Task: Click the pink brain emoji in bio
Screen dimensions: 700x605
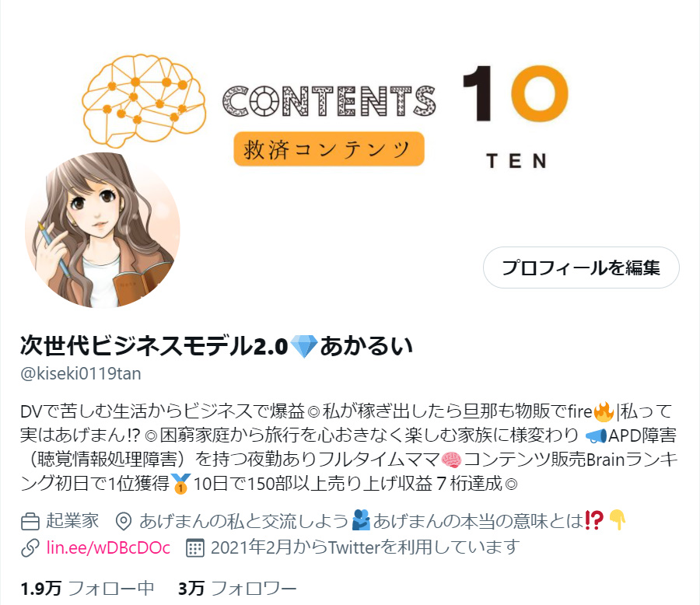Action: click(x=451, y=460)
